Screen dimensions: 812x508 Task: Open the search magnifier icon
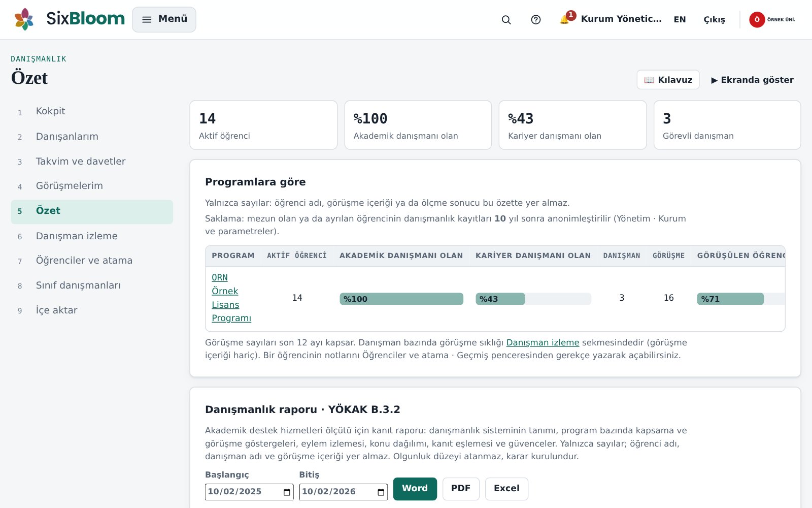coord(506,19)
